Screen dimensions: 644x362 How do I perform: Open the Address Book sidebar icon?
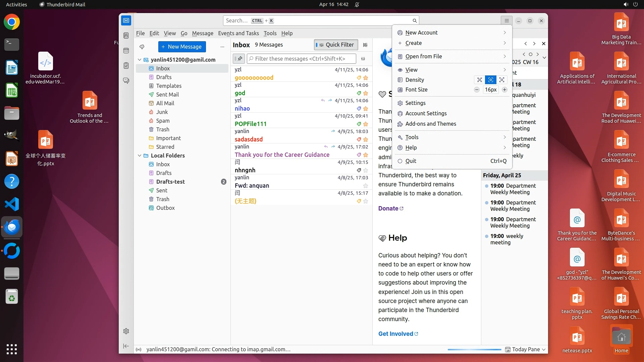(126, 36)
